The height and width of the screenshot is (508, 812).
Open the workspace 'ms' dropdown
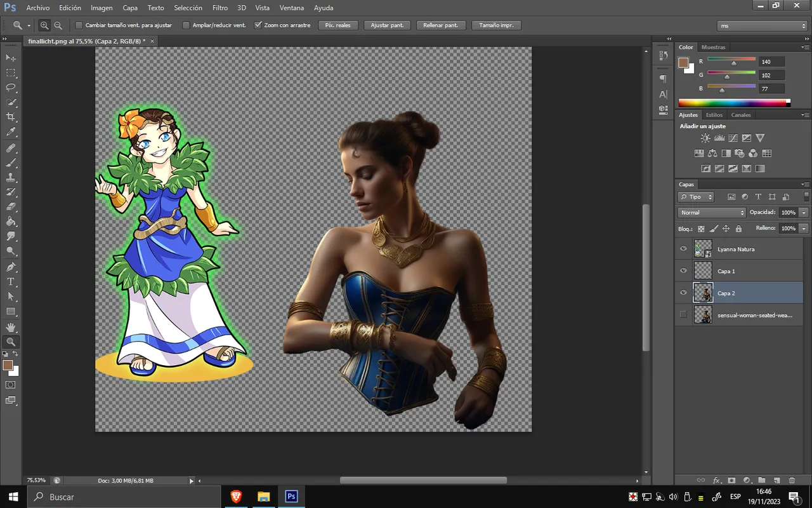[762, 25]
